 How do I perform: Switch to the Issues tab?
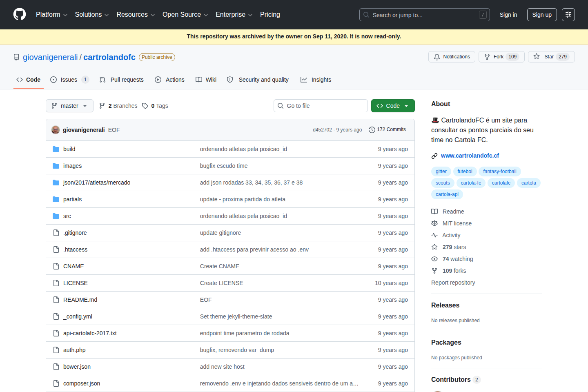point(69,80)
